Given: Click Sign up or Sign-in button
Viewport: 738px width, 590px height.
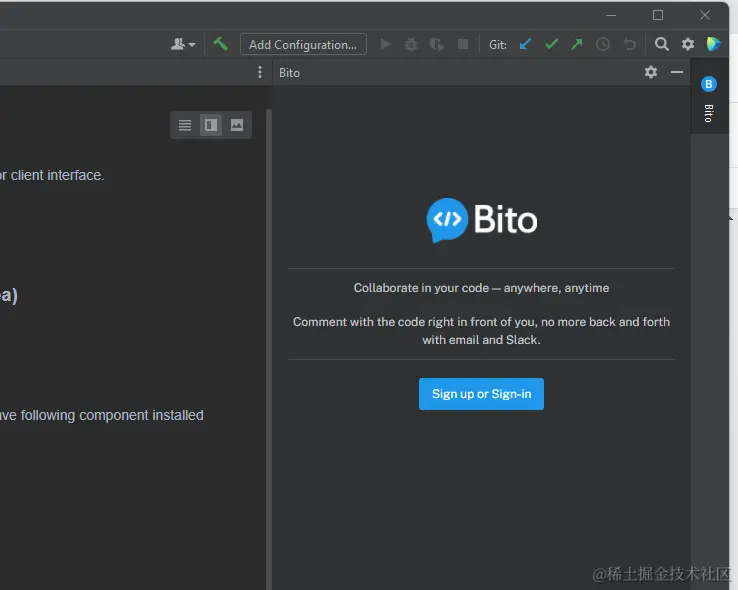Looking at the screenshot, I should (x=481, y=394).
